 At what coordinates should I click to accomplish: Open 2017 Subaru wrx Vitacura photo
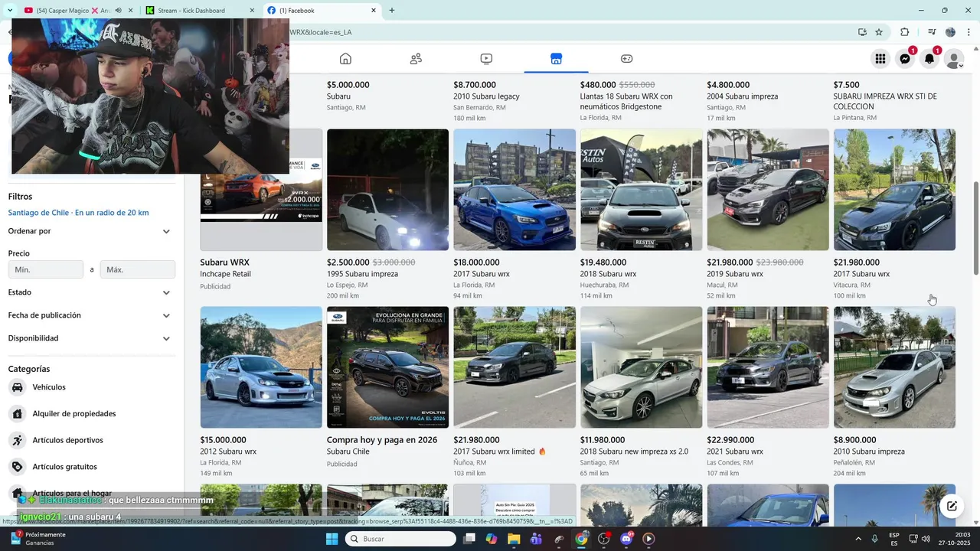pos(894,190)
